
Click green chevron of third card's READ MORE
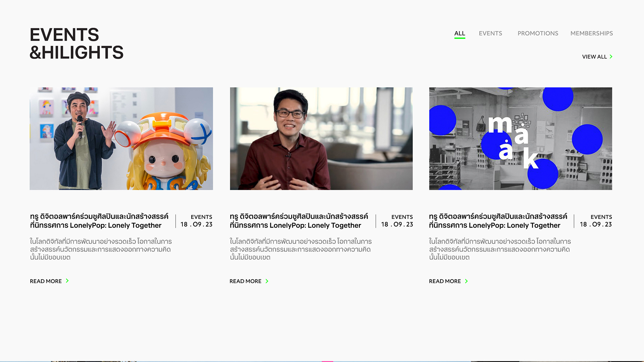click(466, 281)
